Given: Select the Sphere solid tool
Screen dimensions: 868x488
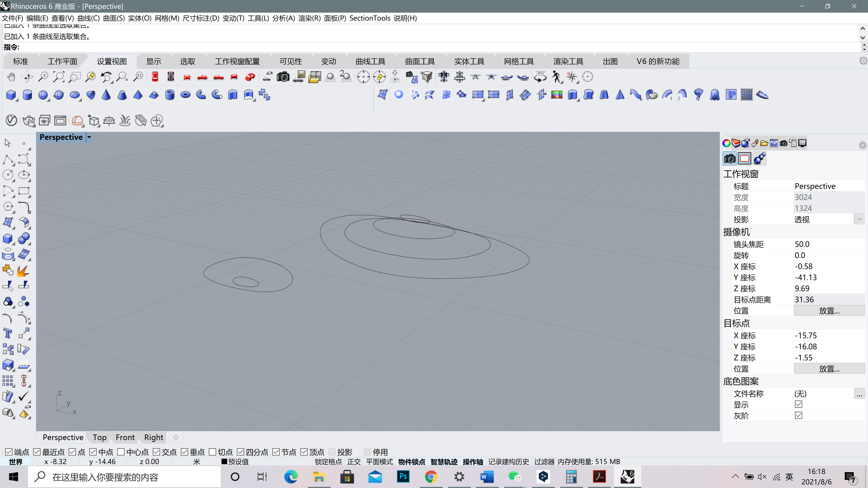Looking at the screenshot, I should pyautogui.click(x=43, y=95).
